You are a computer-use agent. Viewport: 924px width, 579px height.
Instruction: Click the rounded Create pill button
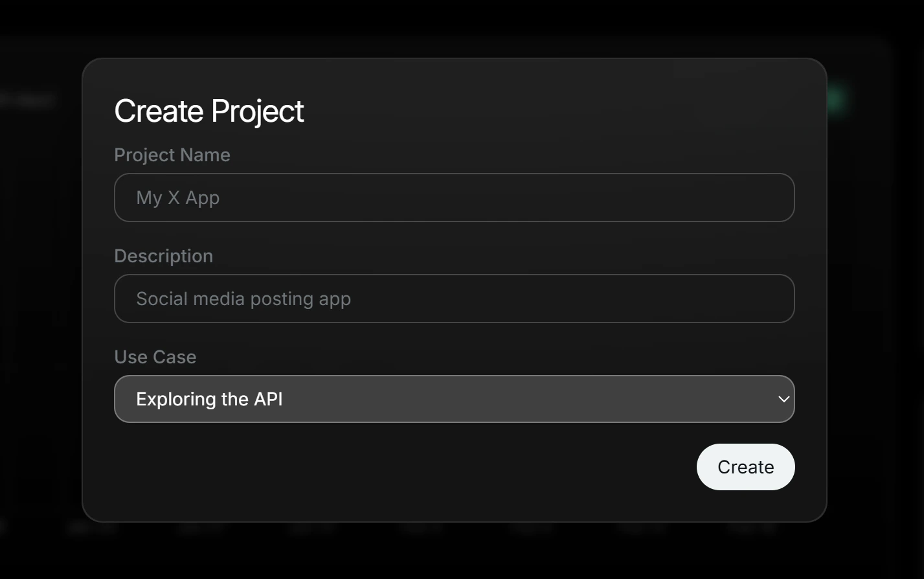tap(745, 466)
